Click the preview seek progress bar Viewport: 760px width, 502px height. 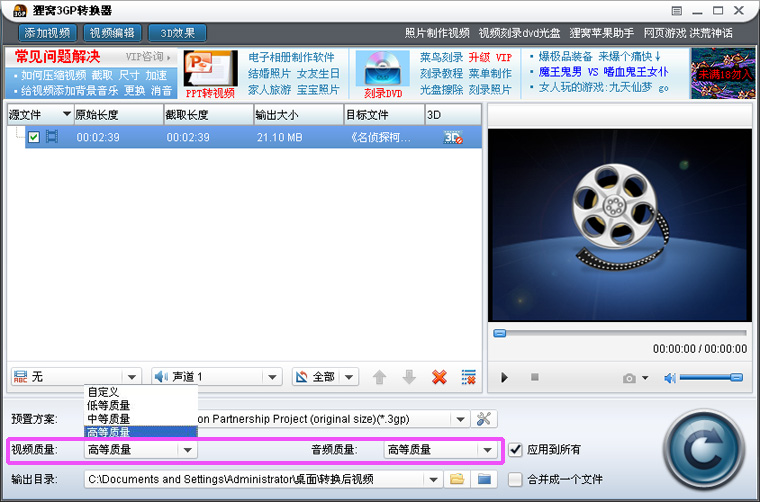coord(620,333)
